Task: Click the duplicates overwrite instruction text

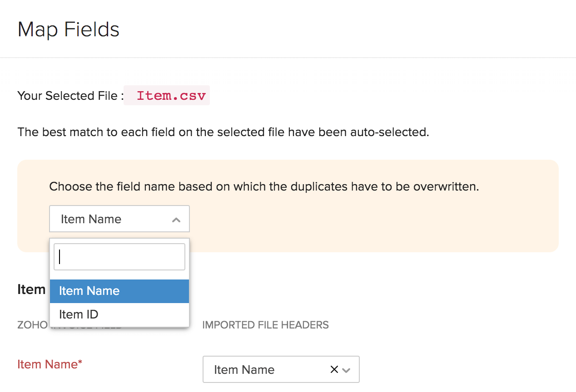Action: pos(264,186)
